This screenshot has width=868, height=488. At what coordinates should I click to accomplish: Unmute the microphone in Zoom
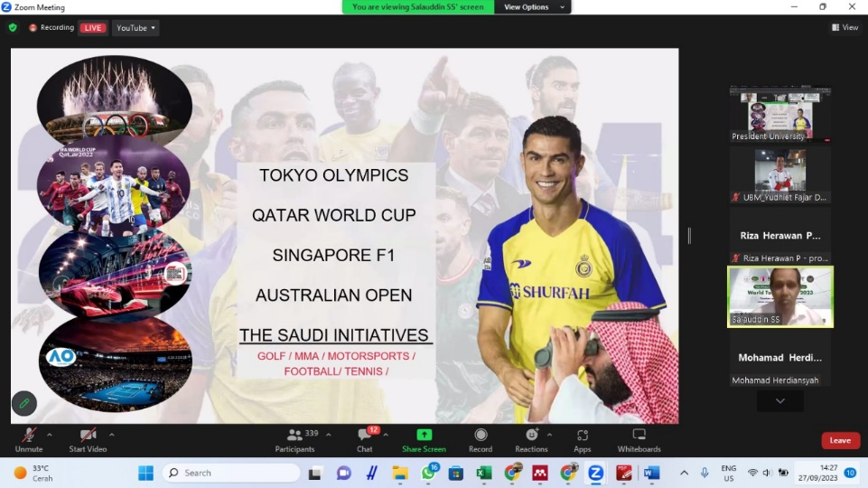(x=29, y=440)
